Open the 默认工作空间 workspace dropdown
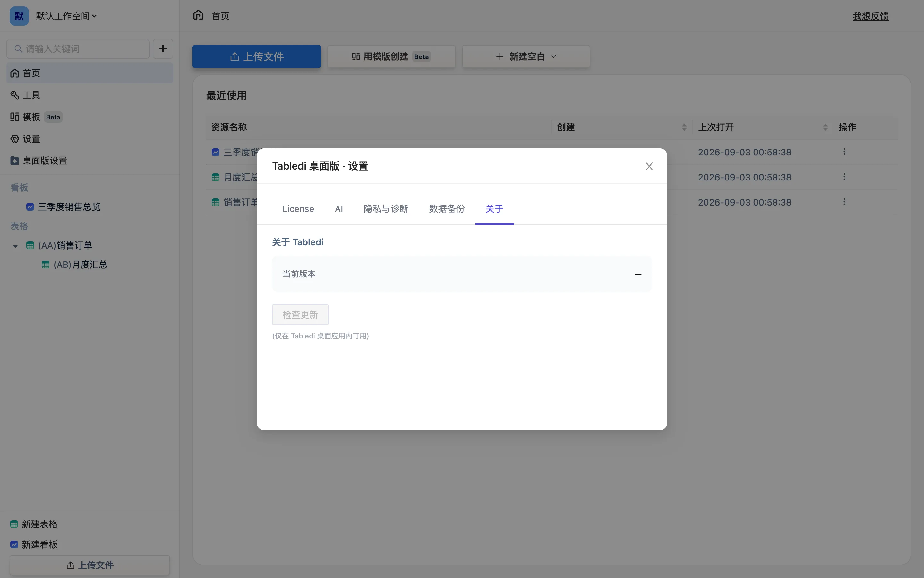The width and height of the screenshot is (924, 578). coord(66,16)
